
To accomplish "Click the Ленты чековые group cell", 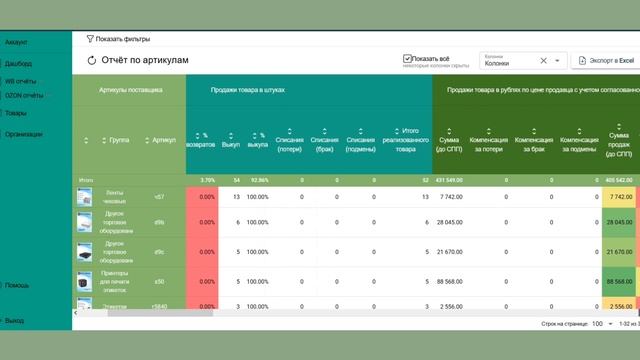I will tap(115, 197).
